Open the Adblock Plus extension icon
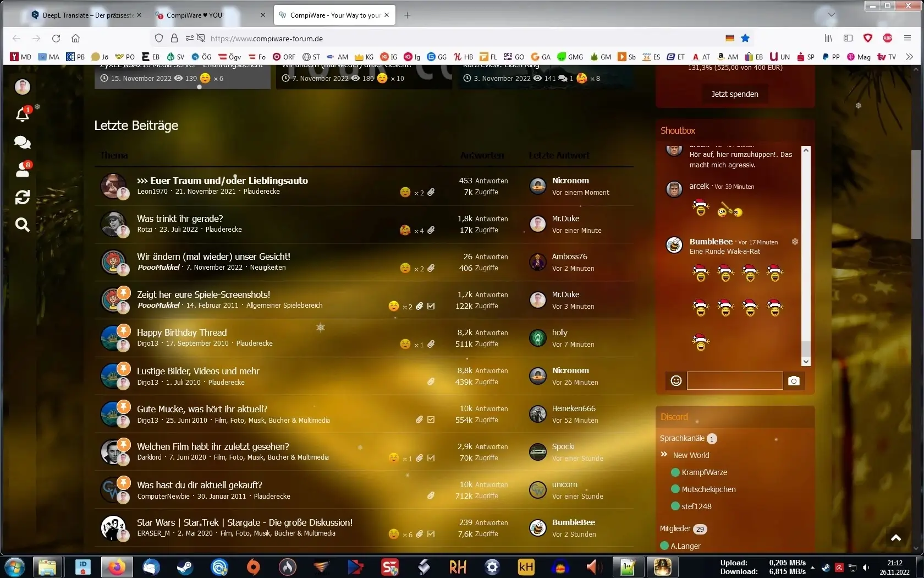 point(888,38)
